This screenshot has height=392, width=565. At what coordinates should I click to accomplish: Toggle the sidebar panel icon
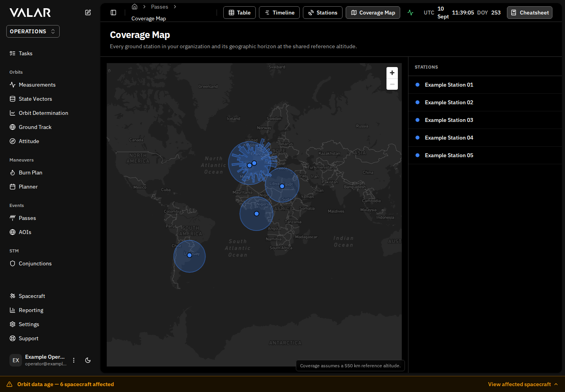pos(113,13)
